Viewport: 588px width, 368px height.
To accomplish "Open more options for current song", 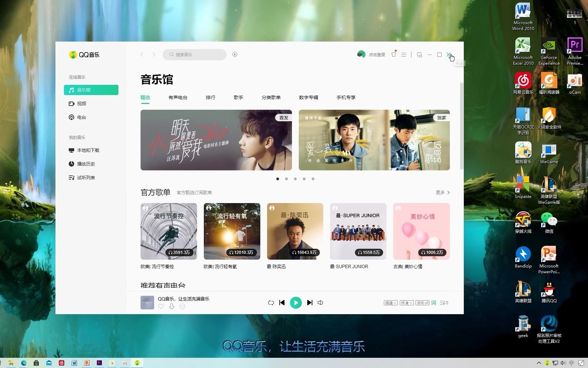I will (x=182, y=306).
